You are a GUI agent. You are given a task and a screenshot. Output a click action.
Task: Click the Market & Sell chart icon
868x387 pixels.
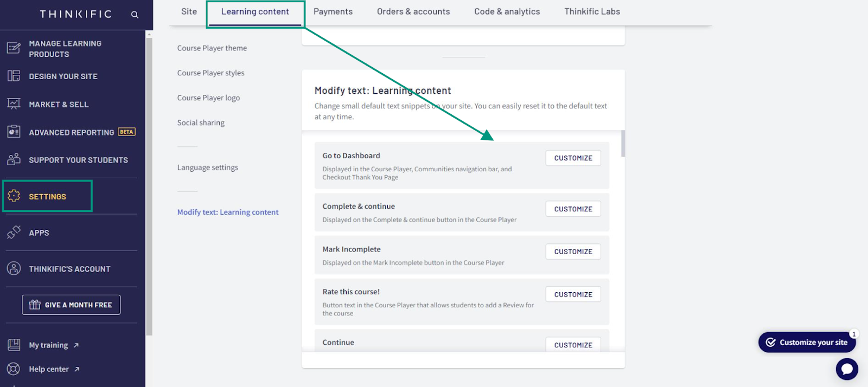click(x=14, y=104)
